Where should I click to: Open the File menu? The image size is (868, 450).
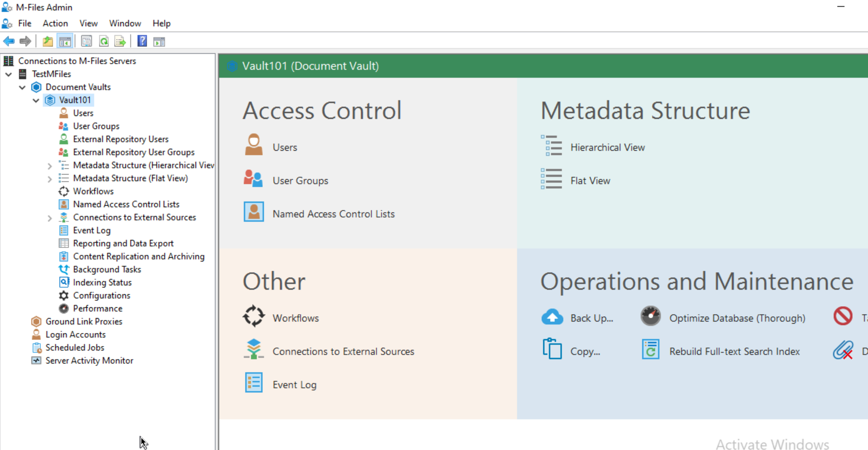[x=25, y=23]
